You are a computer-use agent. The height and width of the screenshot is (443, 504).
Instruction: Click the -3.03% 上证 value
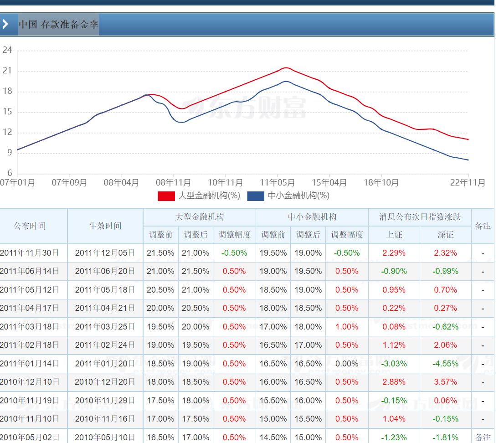[x=394, y=364]
